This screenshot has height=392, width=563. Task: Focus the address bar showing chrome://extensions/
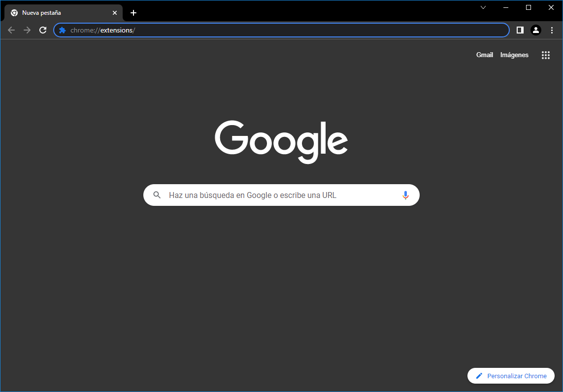[281, 30]
